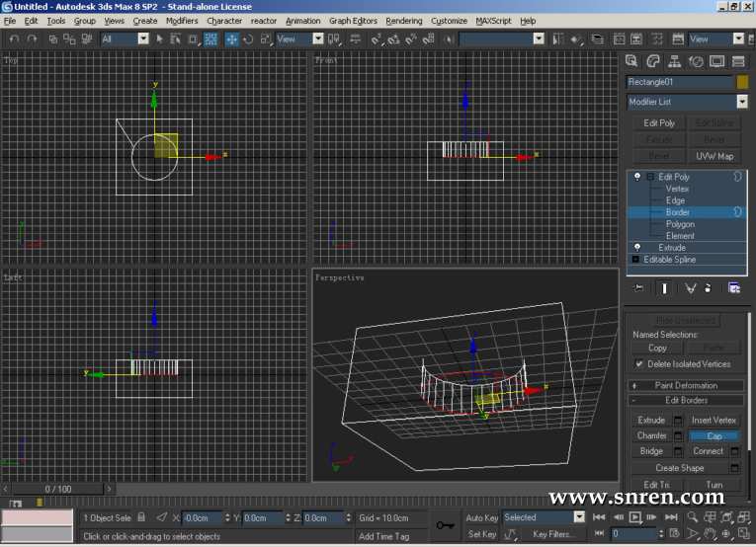
Task: Click the Key Filters button
Action: point(552,534)
